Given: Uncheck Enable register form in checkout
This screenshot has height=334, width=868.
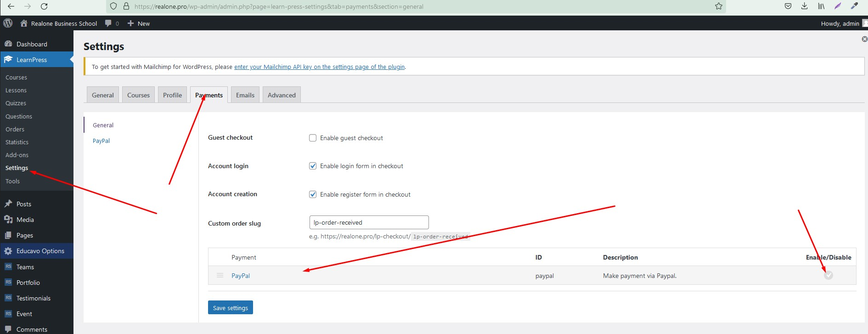Looking at the screenshot, I should point(313,194).
